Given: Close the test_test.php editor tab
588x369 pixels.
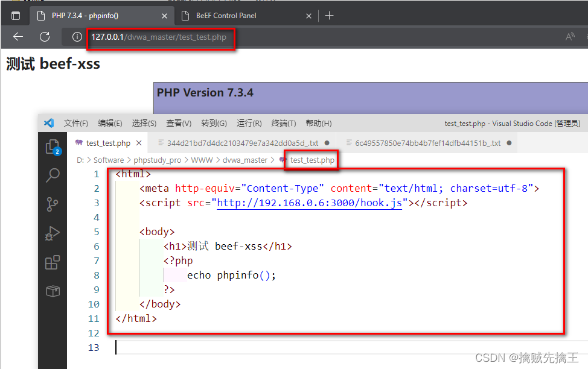Looking at the screenshot, I should tap(139, 143).
